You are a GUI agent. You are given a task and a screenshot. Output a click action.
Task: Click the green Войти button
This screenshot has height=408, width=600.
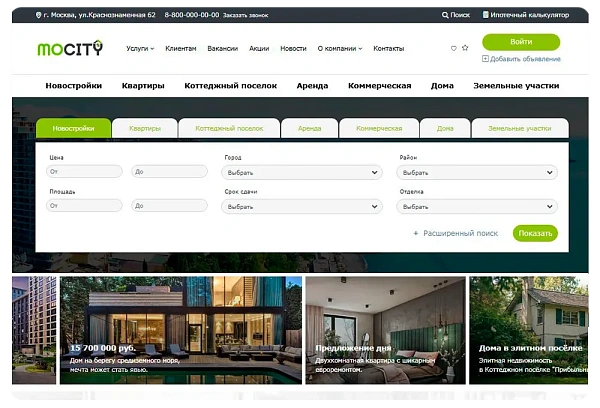521,42
